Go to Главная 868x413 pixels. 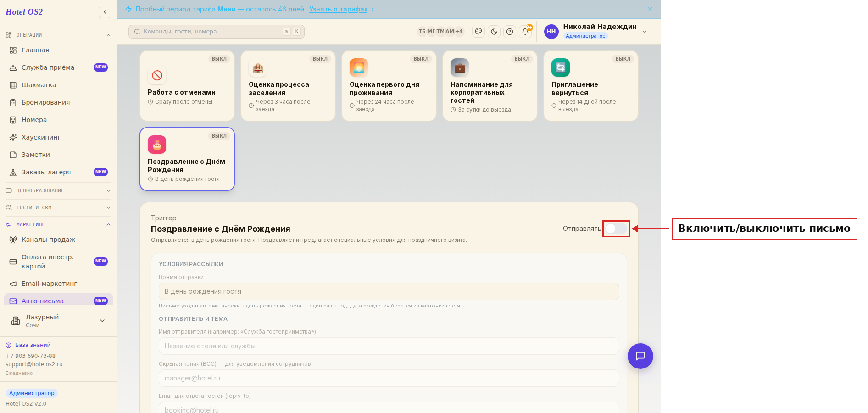[58, 50]
